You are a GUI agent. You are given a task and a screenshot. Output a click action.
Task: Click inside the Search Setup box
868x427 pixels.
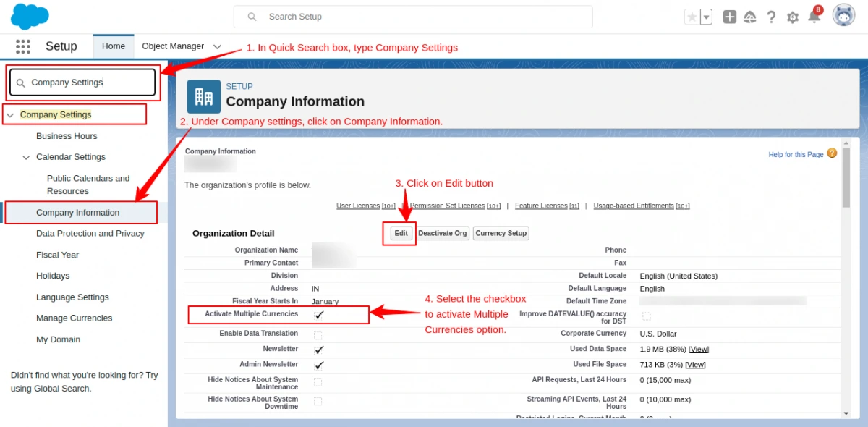coord(414,16)
